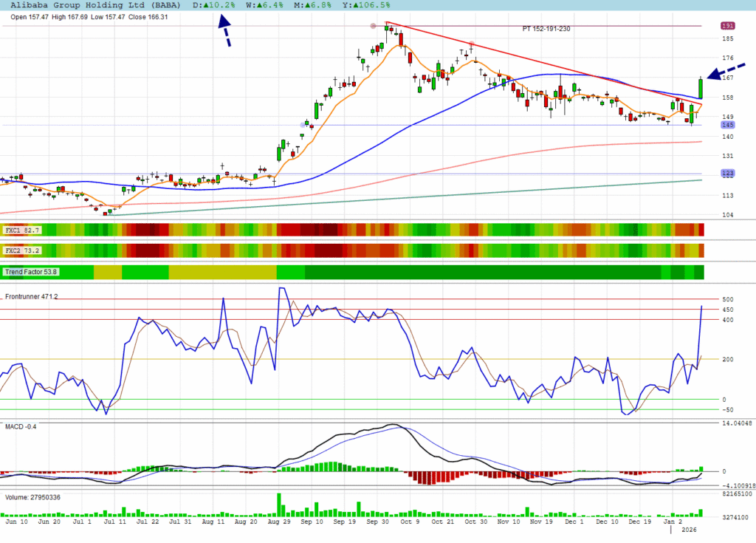The width and height of the screenshot is (756, 543).
Task: Click the blue dashed arrow beside latest candle
Action: click(727, 71)
